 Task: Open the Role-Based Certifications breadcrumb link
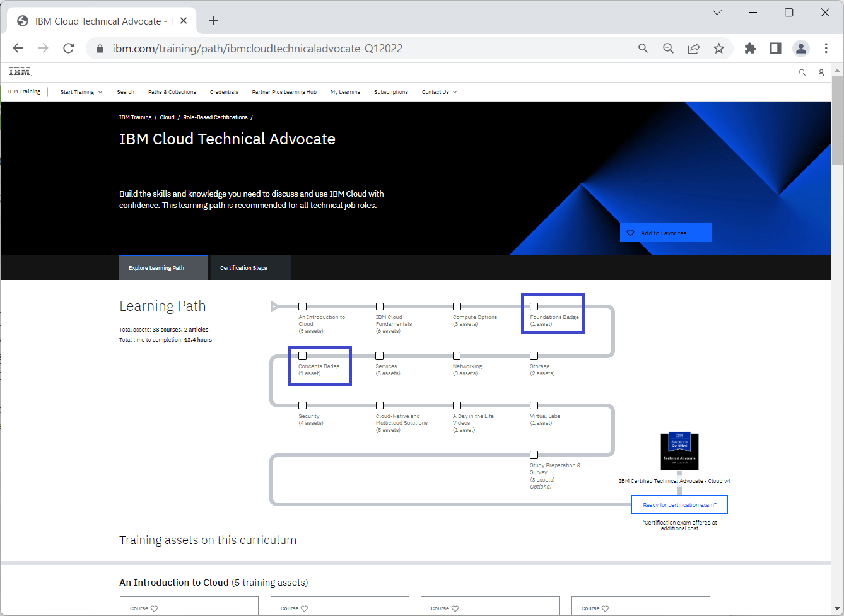coord(215,117)
